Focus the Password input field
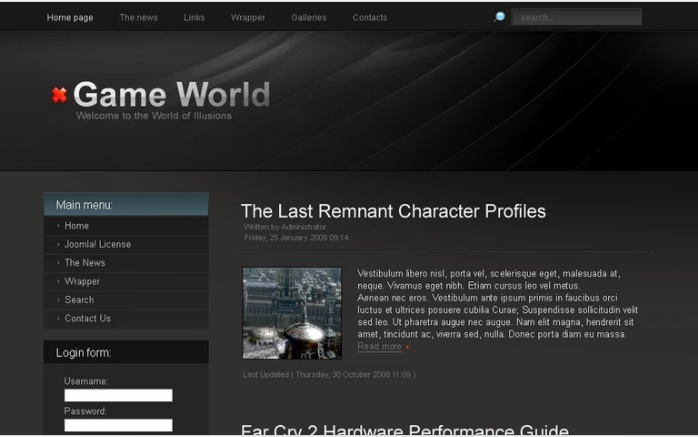The width and height of the screenshot is (698, 437). point(118,425)
